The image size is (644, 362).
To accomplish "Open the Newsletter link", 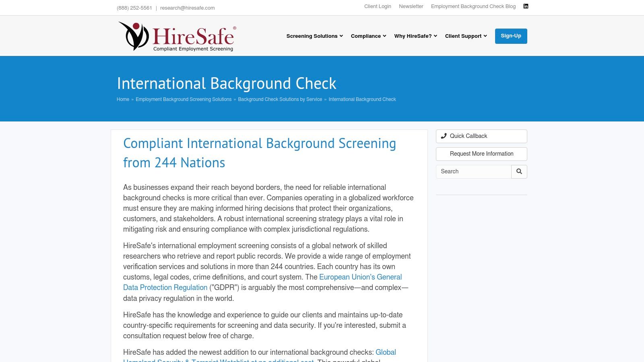I will tap(411, 6).
